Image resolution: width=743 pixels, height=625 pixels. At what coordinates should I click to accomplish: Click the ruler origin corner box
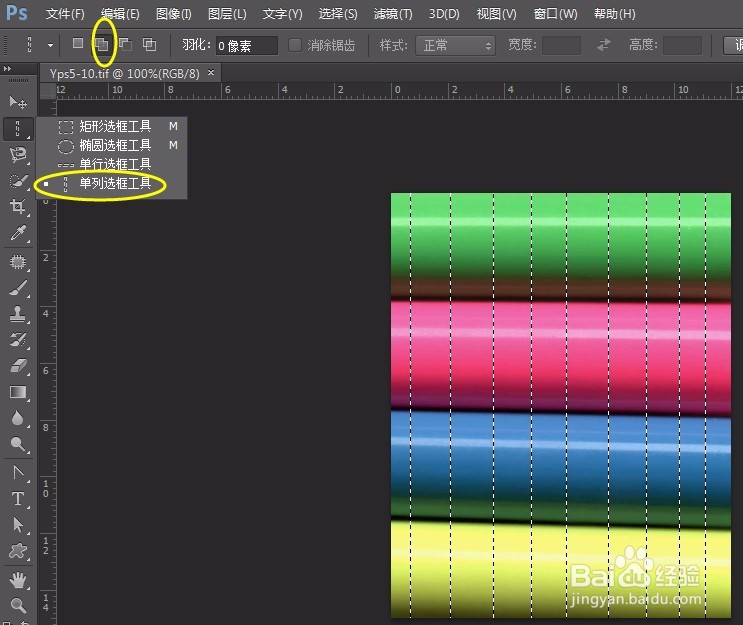tap(47, 91)
